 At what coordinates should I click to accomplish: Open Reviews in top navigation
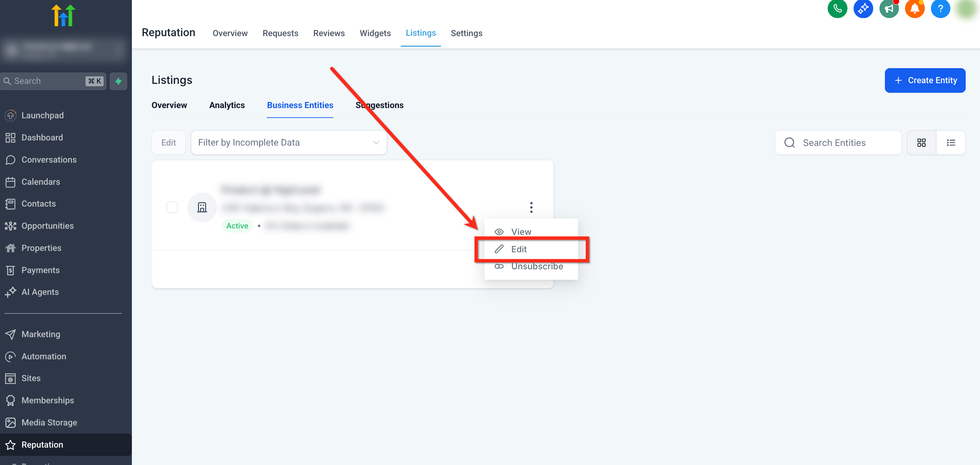coord(329,33)
